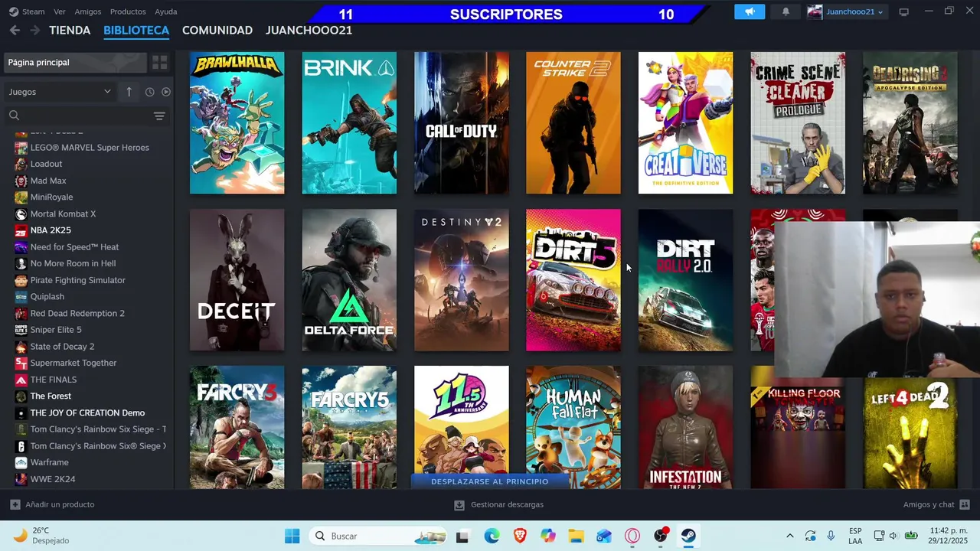Viewport: 980px width, 551px height.
Task: Open Microsoft Edge from taskbar
Action: [492, 536]
